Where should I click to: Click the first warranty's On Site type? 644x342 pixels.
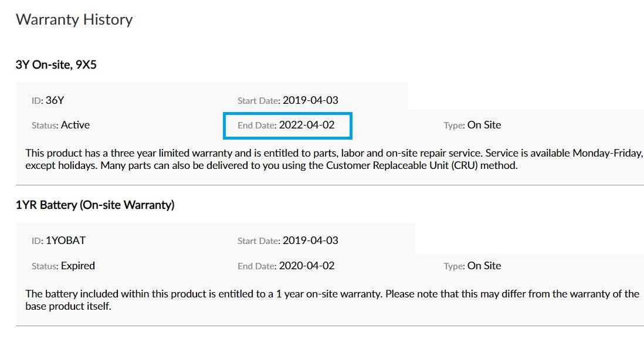click(x=484, y=125)
